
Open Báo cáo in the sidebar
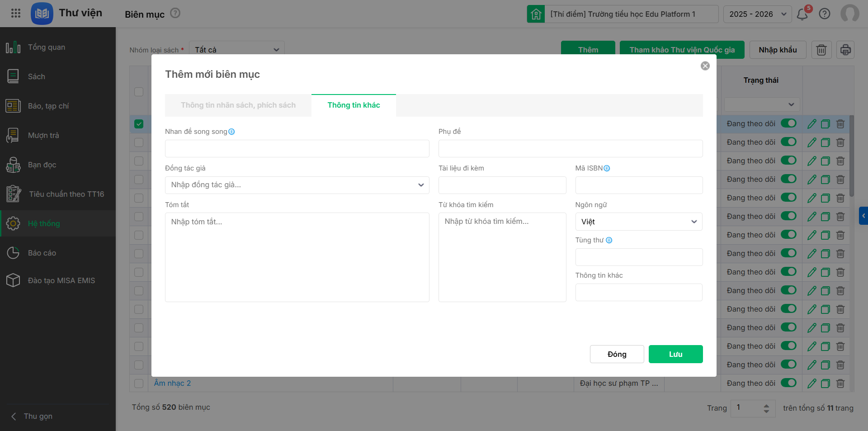[x=42, y=253]
